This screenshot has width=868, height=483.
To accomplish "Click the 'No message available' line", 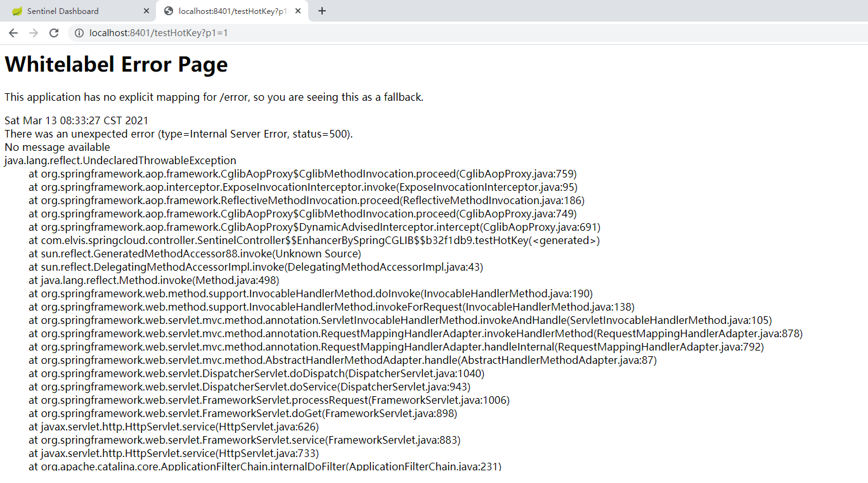I will pyautogui.click(x=57, y=147).
